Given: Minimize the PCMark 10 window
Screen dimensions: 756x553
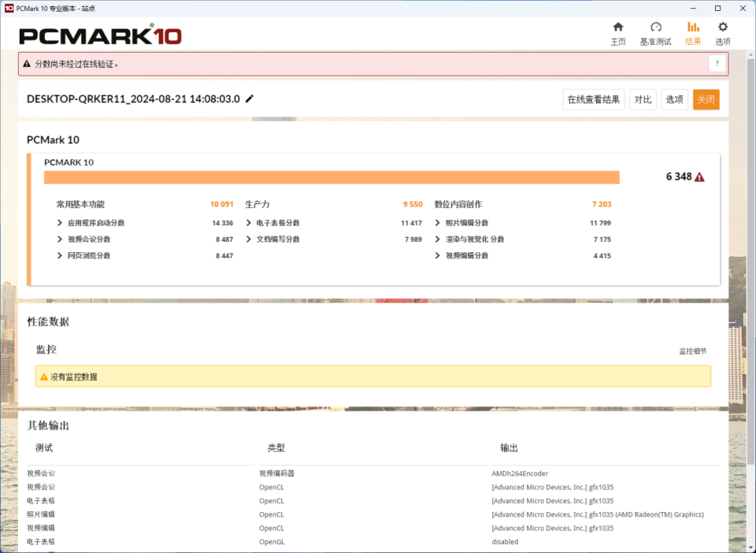Looking at the screenshot, I should tap(693, 8).
